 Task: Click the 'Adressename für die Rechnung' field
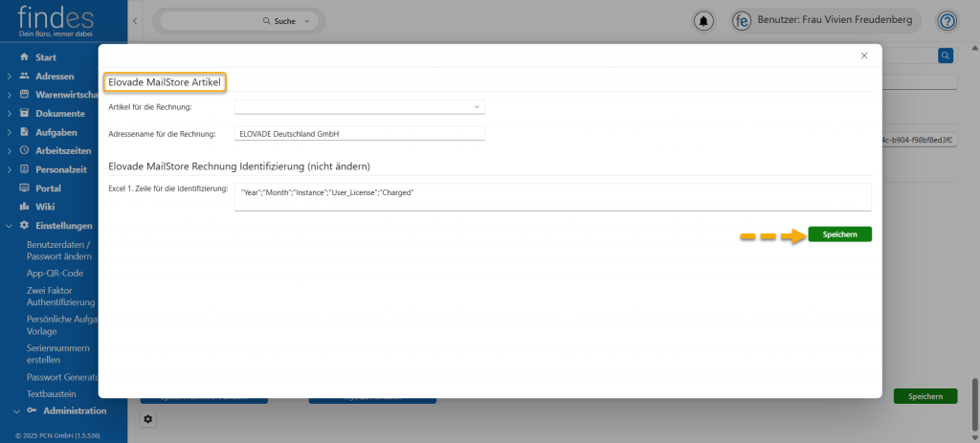coord(359,133)
